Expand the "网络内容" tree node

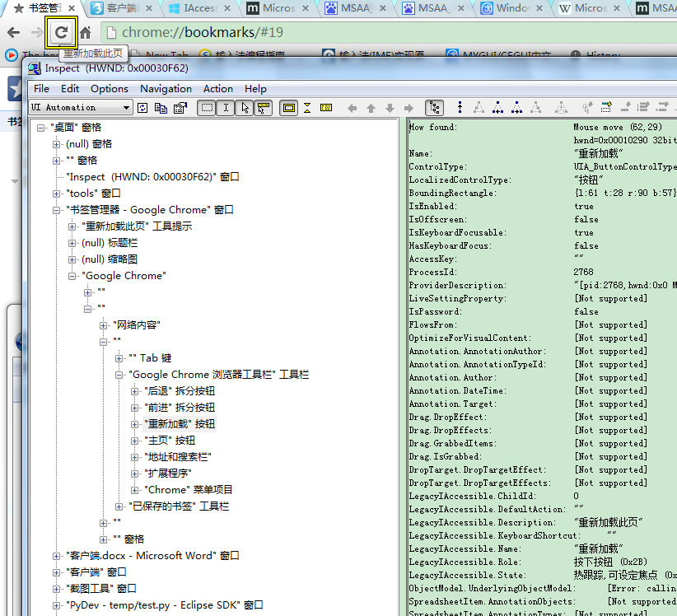[x=103, y=325]
